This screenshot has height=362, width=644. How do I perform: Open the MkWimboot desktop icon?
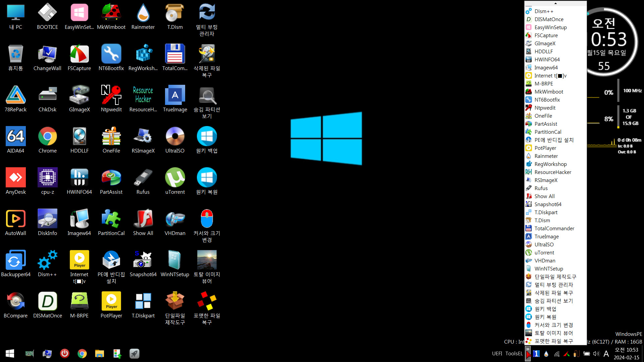(x=111, y=17)
